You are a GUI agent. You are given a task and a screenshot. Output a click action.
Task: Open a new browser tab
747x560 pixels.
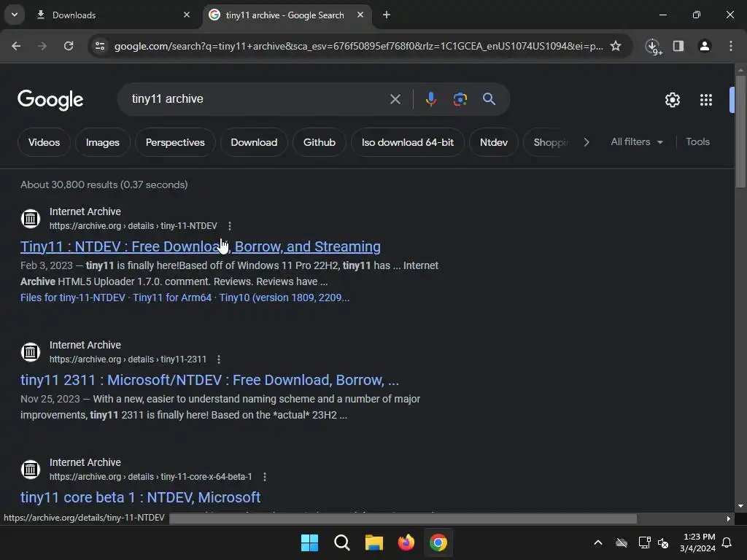pyautogui.click(x=387, y=15)
